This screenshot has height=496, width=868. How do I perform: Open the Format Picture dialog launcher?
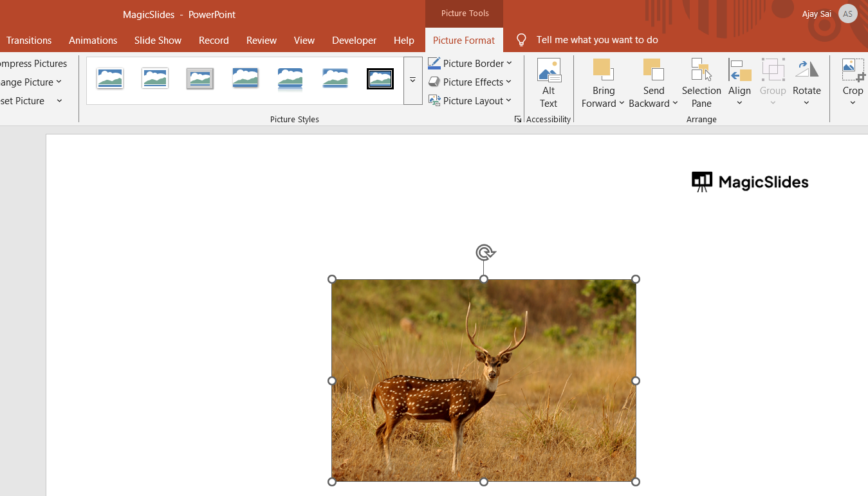coord(517,119)
